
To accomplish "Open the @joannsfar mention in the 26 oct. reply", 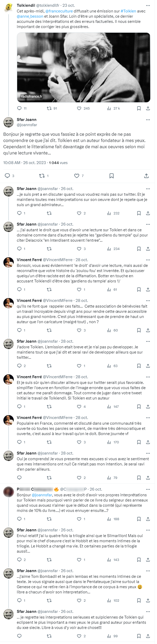I will (x=42, y=495).
